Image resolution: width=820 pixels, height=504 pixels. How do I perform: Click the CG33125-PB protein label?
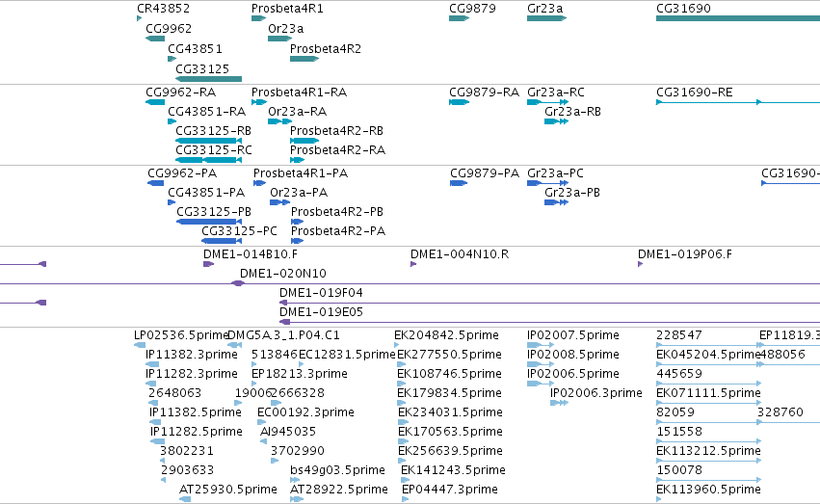(x=214, y=212)
